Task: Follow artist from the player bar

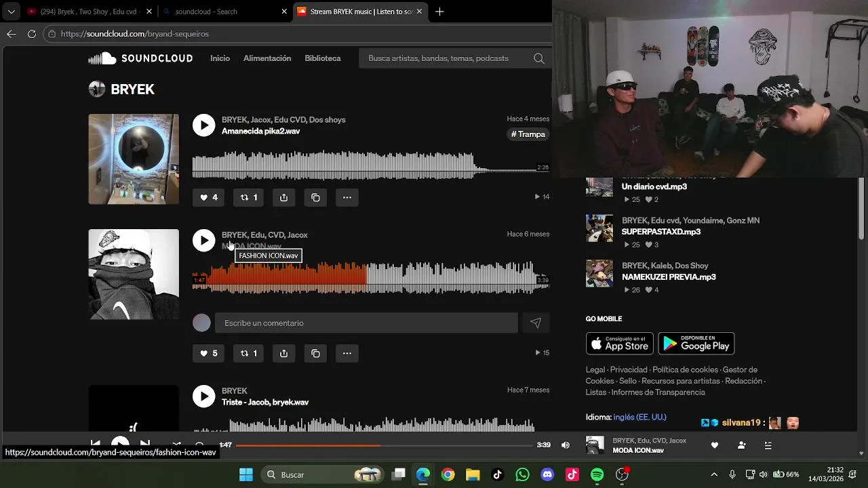Action: click(741, 445)
